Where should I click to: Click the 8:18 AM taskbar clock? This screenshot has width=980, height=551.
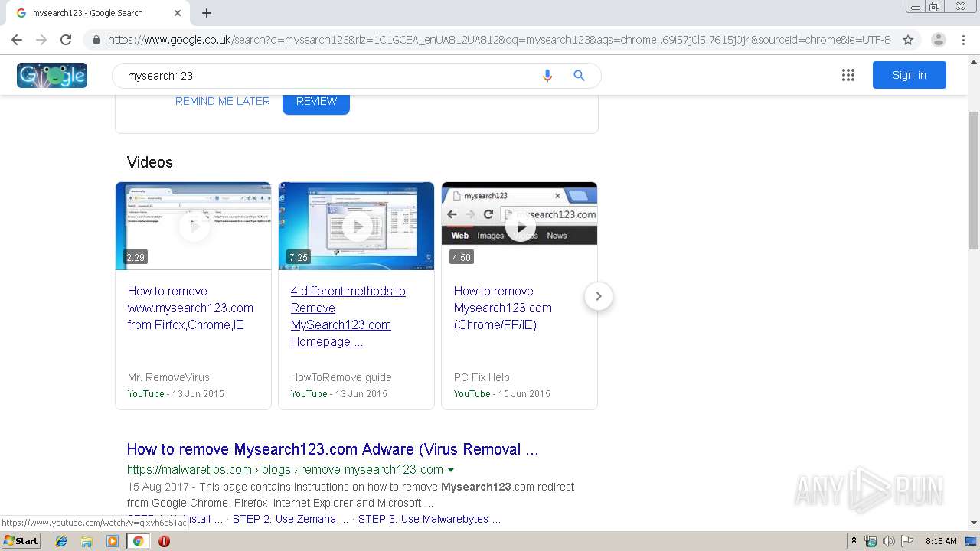coord(941,541)
